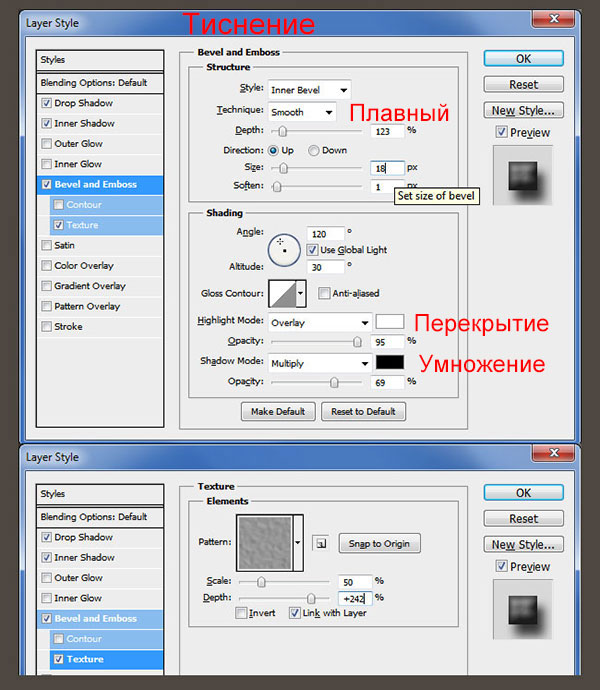Expand Pattern picker arrow in Texture dialog
Image resolution: width=600 pixels, height=690 pixels.
tap(298, 543)
